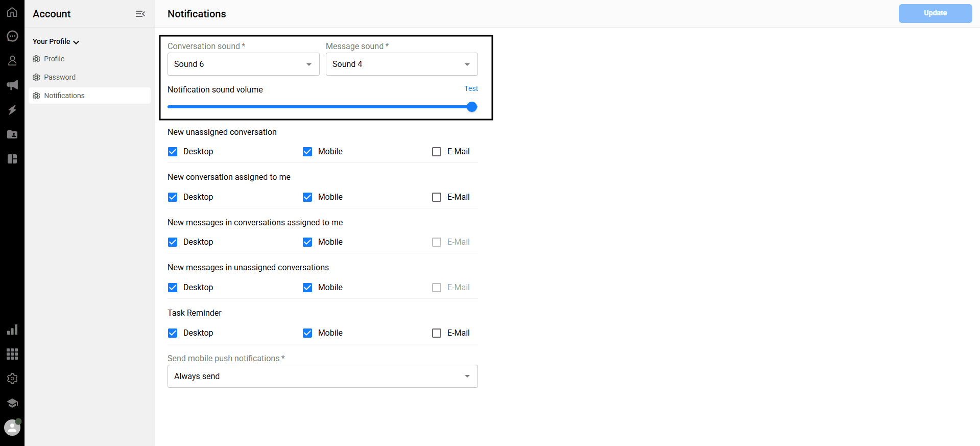Open campaigns megaphone icon

point(12,85)
